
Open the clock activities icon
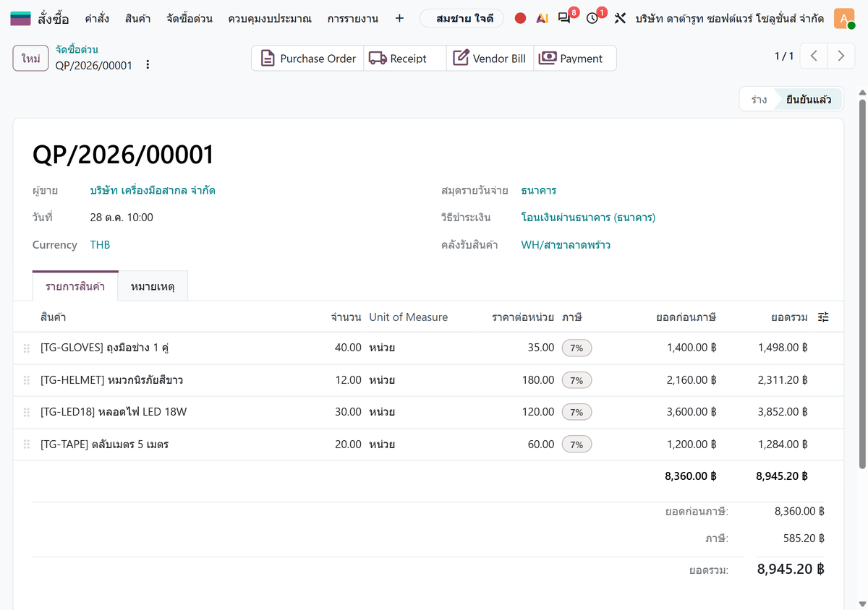point(593,18)
